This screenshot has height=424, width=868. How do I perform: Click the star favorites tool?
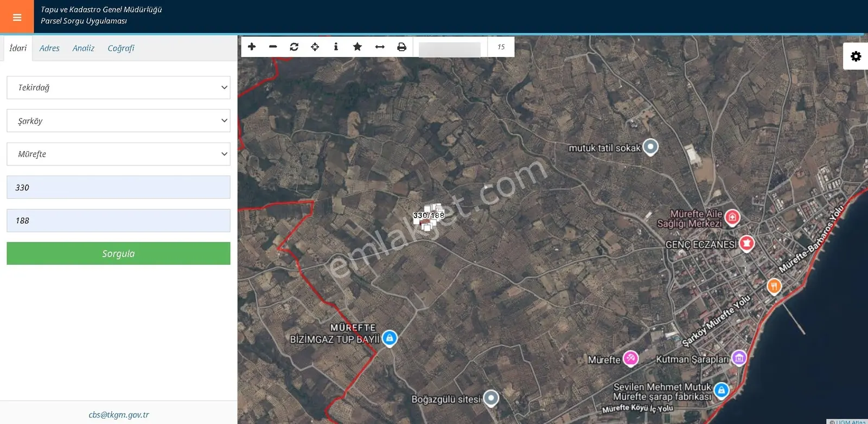tap(358, 47)
